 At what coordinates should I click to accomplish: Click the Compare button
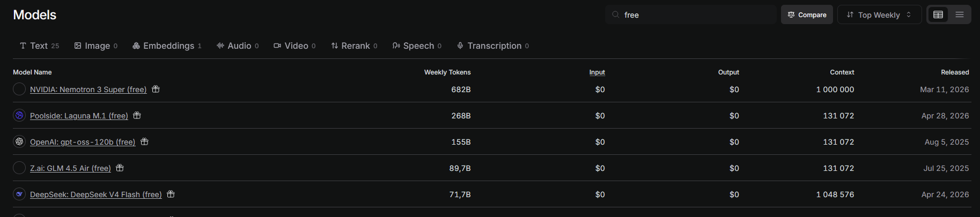coord(807,14)
